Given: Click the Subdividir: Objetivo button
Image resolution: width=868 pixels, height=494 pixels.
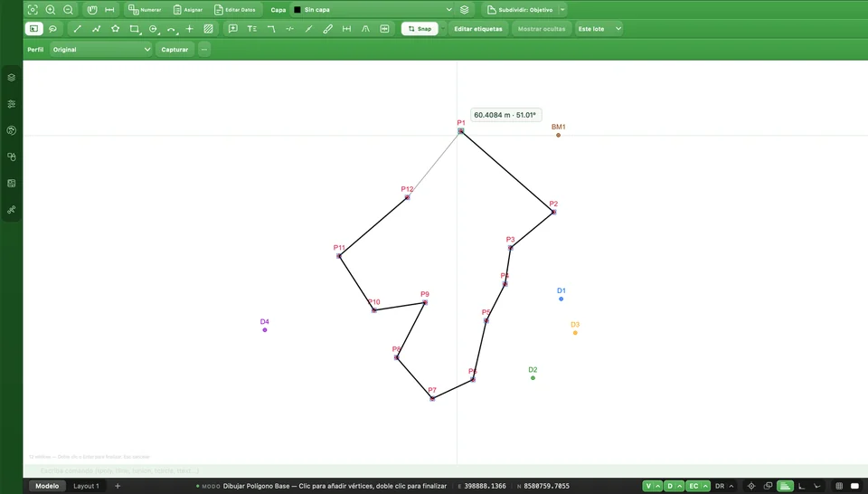Looking at the screenshot, I should tap(520, 9).
